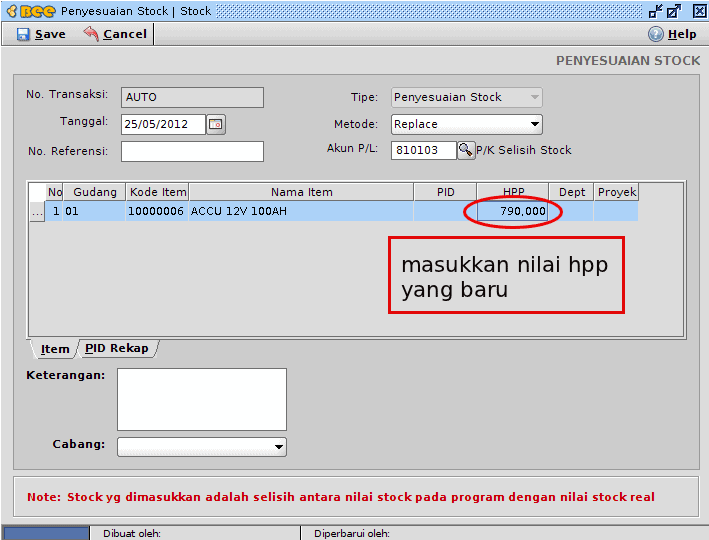Click the Akun P/L field containing 810103

424,150
